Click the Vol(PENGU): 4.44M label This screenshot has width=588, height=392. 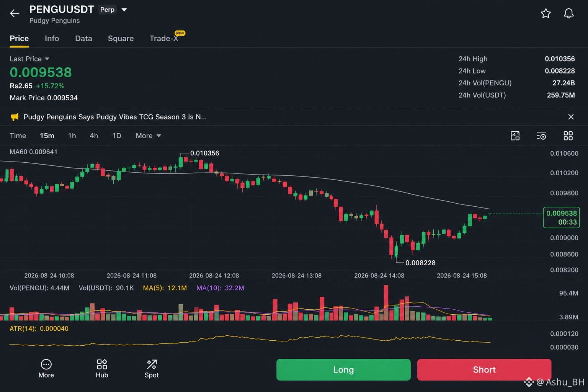[x=39, y=288]
